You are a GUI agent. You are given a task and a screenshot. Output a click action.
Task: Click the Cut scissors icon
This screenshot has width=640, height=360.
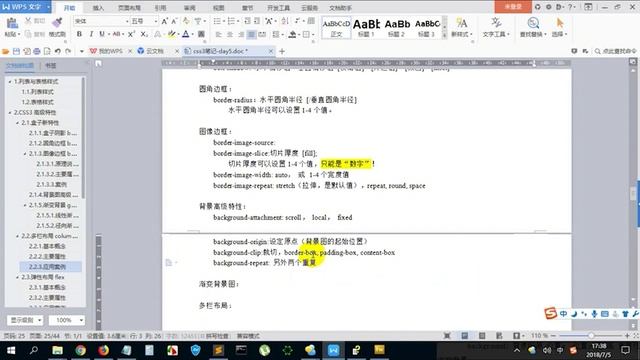click(x=28, y=21)
